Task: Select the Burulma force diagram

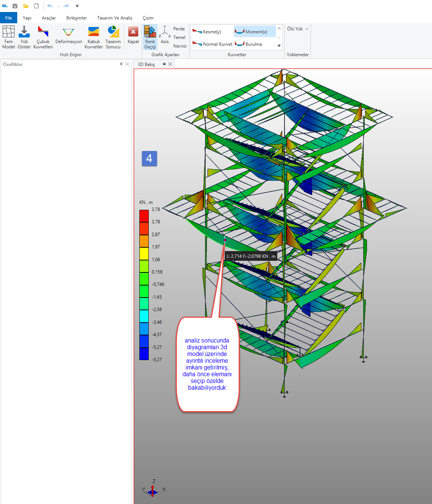Action: click(x=249, y=44)
